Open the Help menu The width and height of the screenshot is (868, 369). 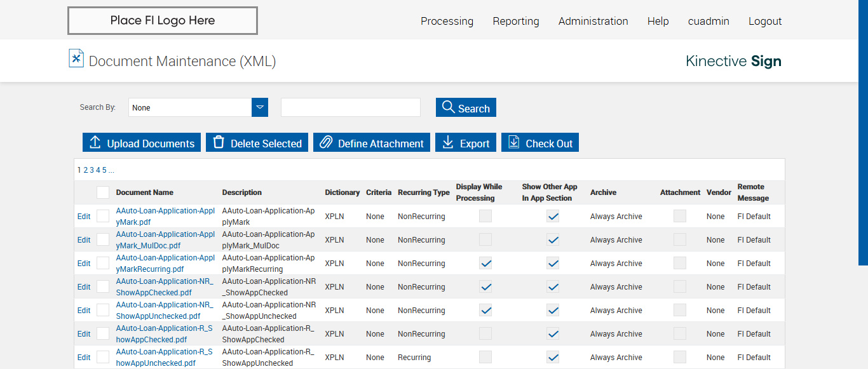pos(658,21)
